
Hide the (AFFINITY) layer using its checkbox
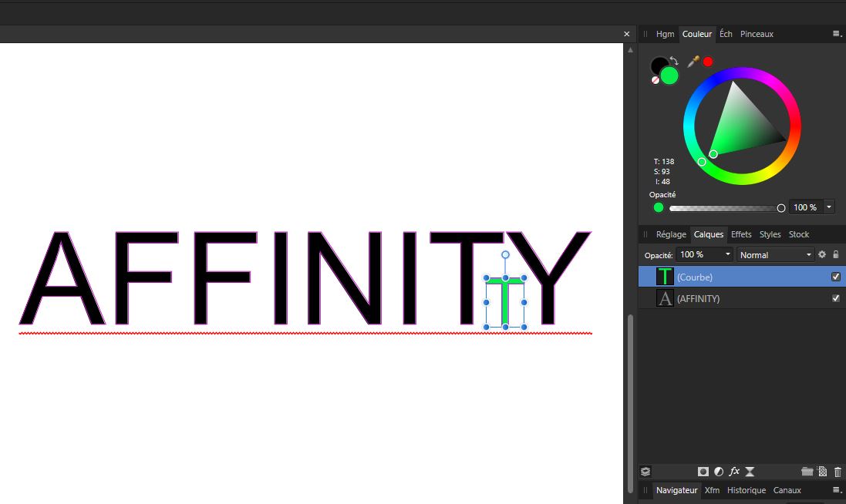(x=836, y=298)
